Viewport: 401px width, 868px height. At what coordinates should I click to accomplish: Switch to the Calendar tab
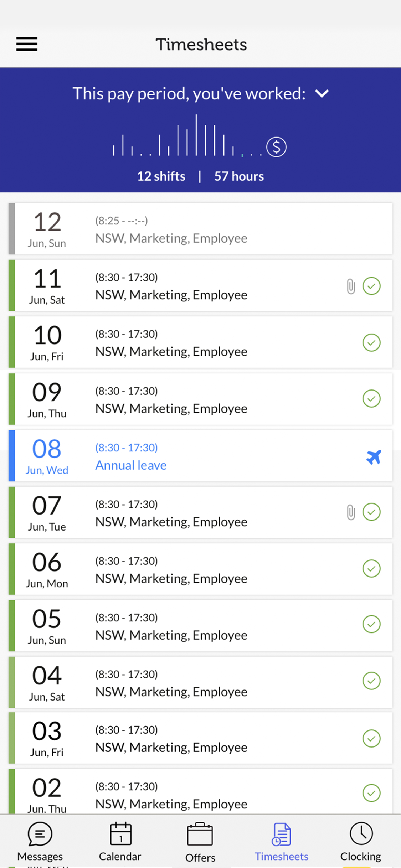click(120, 841)
